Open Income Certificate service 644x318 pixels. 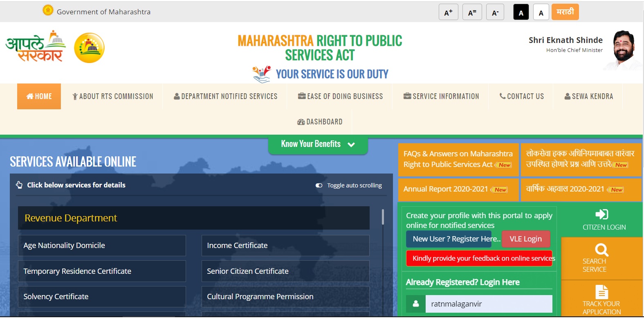coord(285,246)
